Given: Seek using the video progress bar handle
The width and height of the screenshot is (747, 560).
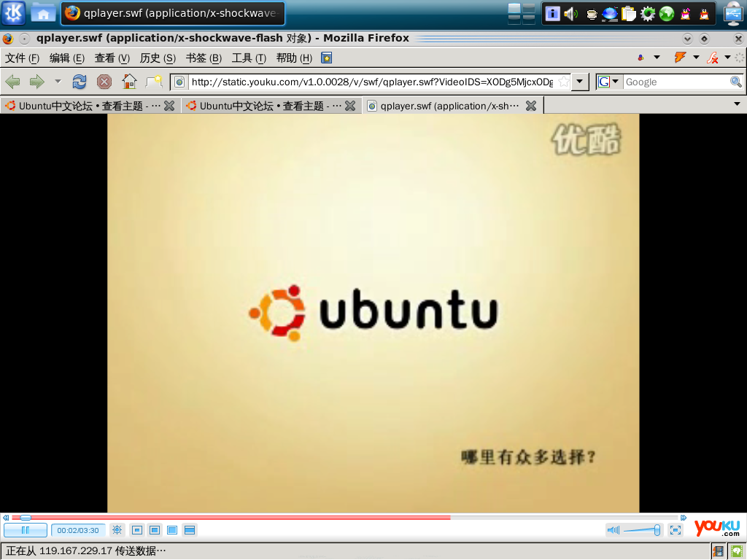Looking at the screenshot, I should pyautogui.click(x=26, y=518).
